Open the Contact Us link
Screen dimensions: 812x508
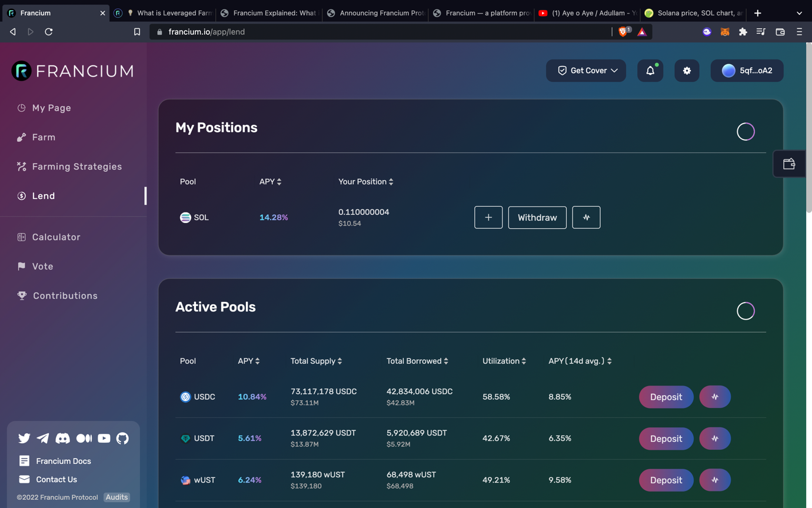pos(48,479)
